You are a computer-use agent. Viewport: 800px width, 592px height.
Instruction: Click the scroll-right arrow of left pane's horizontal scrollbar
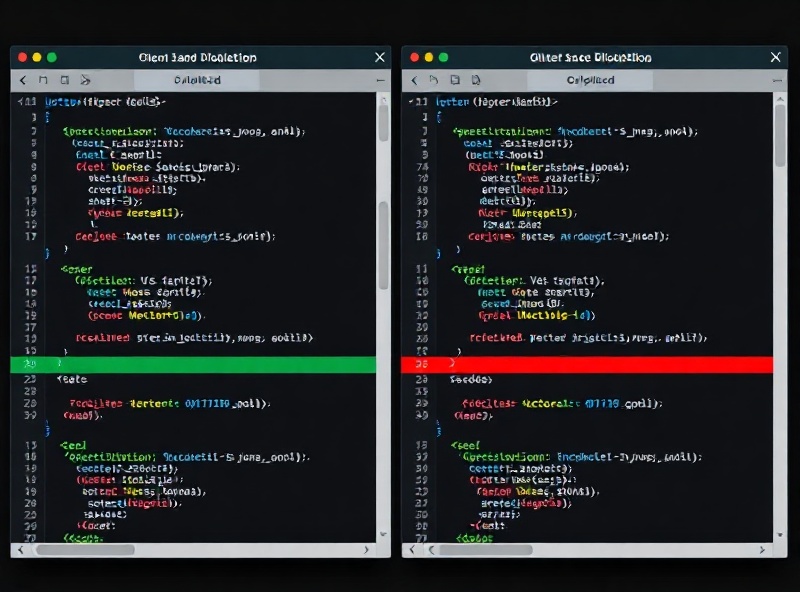point(366,550)
